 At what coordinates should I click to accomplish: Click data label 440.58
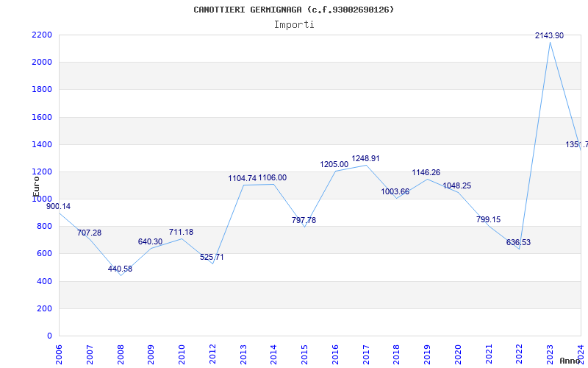pyautogui.click(x=120, y=269)
